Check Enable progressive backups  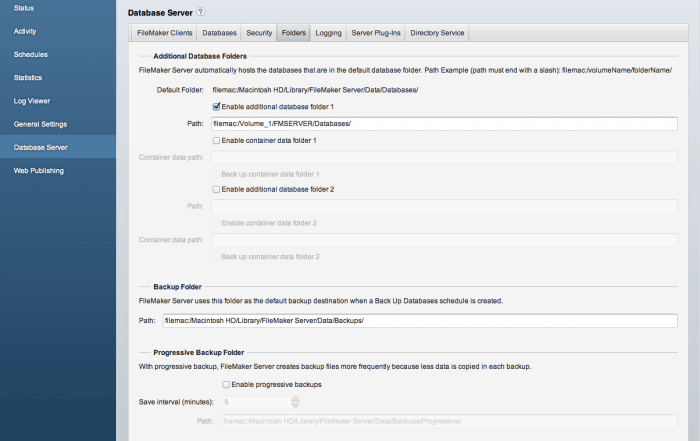[226, 384]
